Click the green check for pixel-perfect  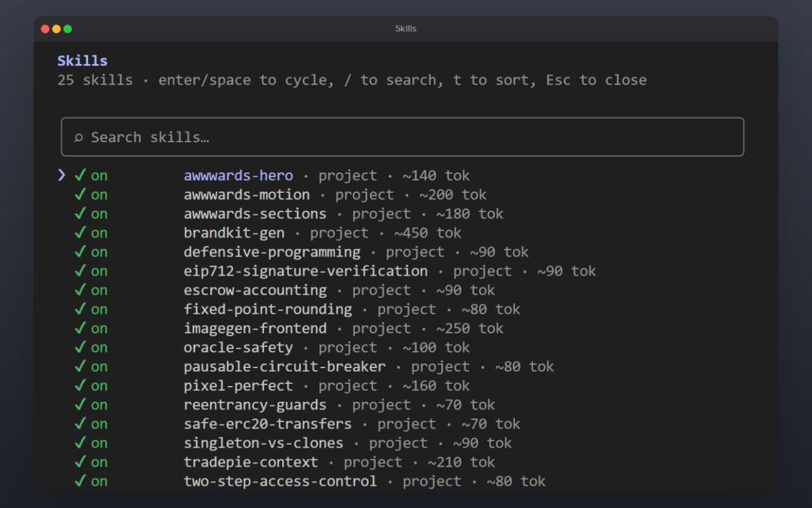pyautogui.click(x=80, y=385)
